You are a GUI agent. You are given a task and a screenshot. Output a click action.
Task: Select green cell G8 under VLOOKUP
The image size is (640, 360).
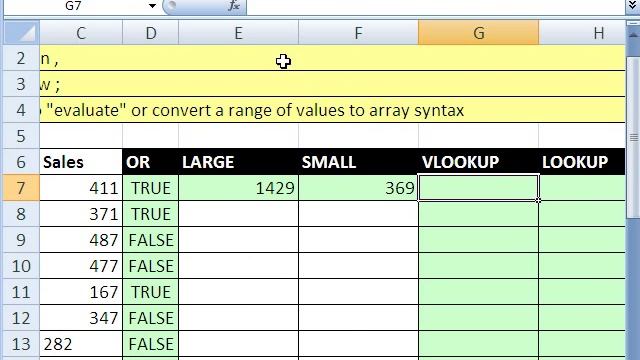click(x=478, y=213)
